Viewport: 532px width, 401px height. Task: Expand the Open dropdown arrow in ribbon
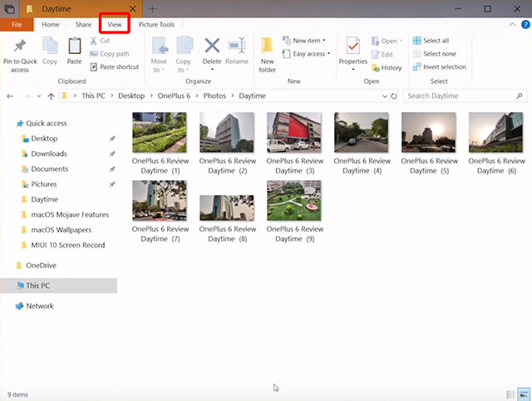(x=401, y=41)
